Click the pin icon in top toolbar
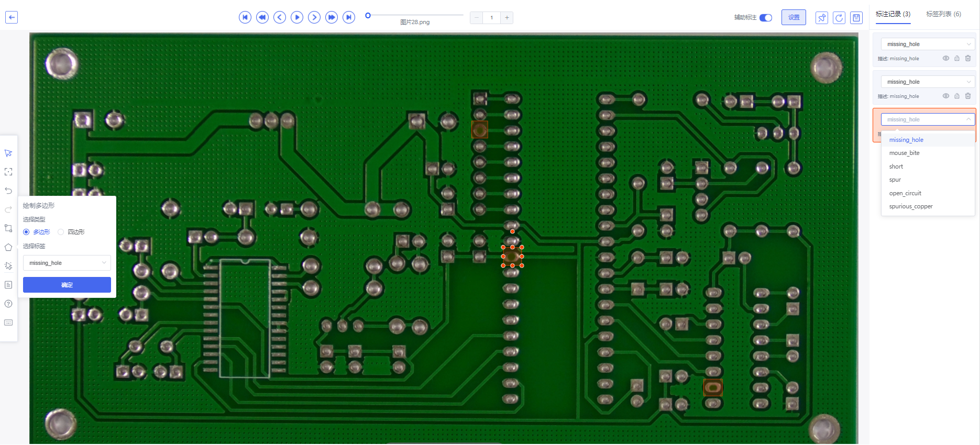Image resolution: width=980 pixels, height=445 pixels. (822, 18)
